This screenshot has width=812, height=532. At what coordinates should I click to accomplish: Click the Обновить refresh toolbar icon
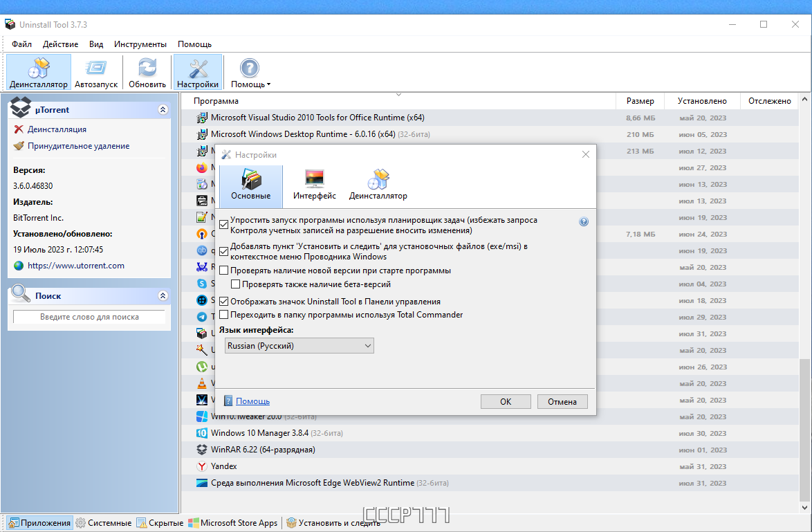point(147,73)
